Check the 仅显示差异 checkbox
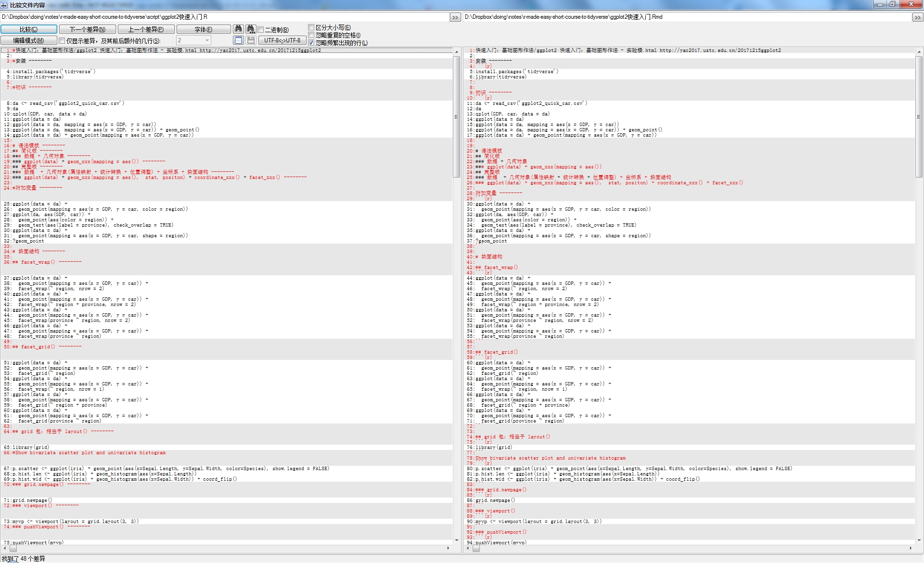Screen dimensions: 924x563 click(62, 40)
